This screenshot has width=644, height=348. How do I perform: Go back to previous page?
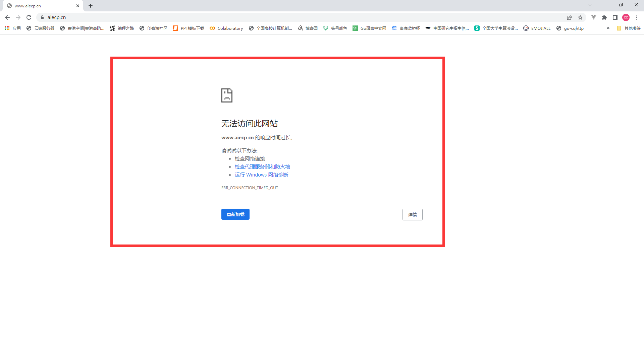pos(7,17)
